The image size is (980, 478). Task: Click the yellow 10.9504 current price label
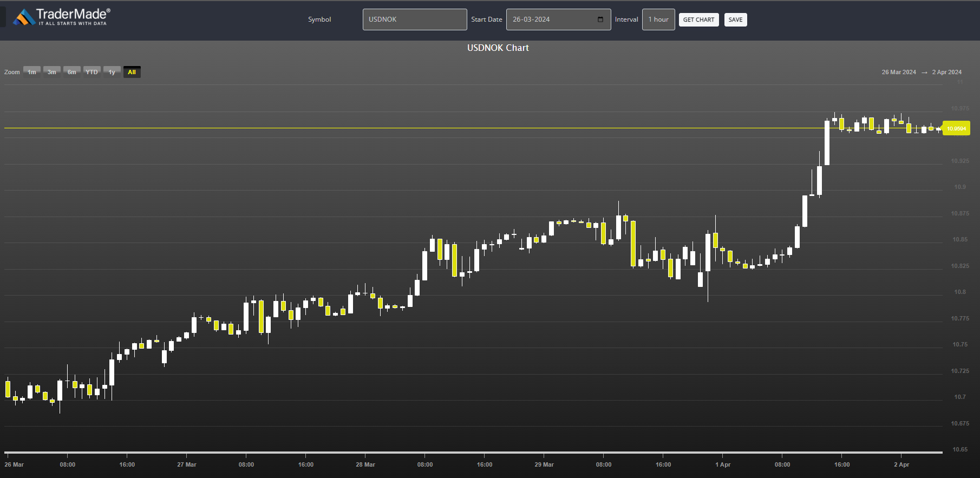tap(956, 128)
